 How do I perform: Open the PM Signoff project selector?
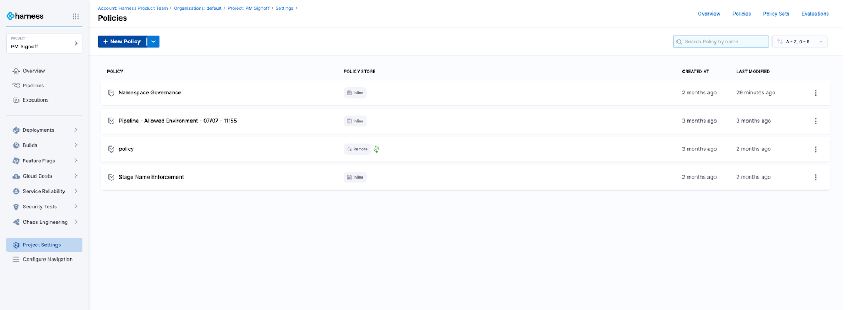point(44,43)
